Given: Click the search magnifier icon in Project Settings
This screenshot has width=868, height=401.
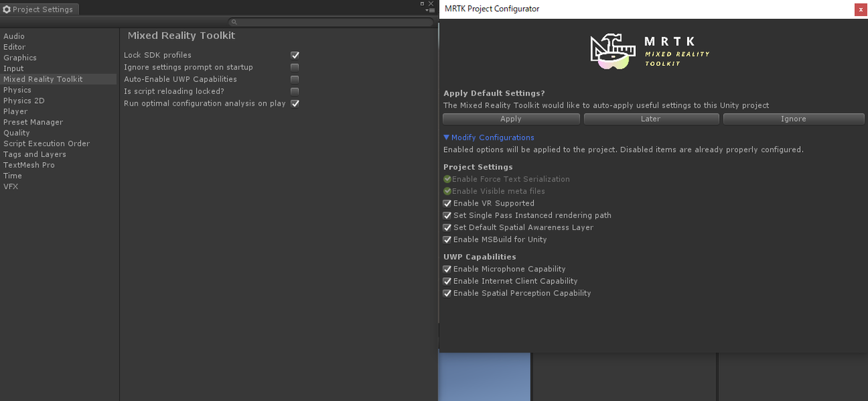Looking at the screenshot, I should pos(234,22).
